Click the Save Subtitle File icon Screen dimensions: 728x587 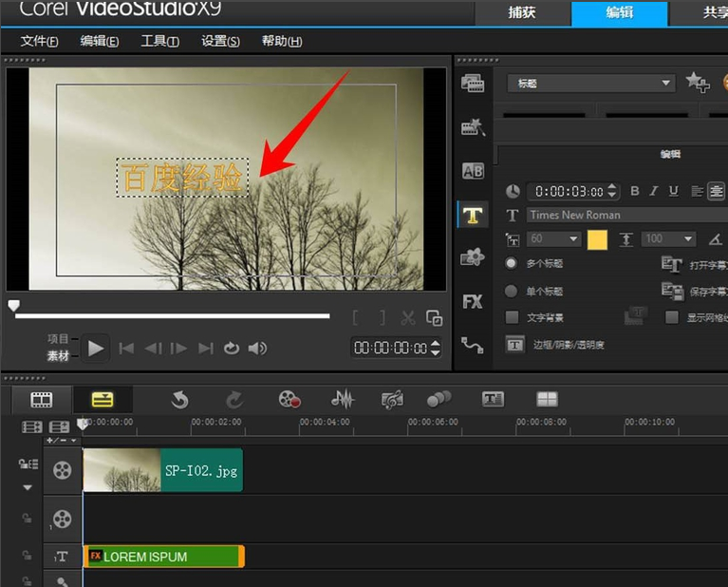click(672, 292)
